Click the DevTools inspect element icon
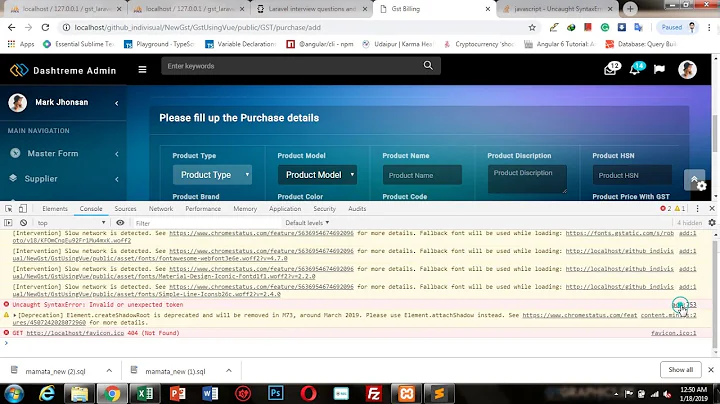 pos(9,209)
